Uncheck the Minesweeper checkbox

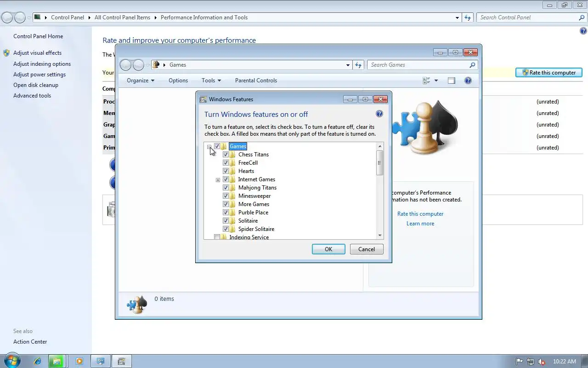(x=226, y=196)
